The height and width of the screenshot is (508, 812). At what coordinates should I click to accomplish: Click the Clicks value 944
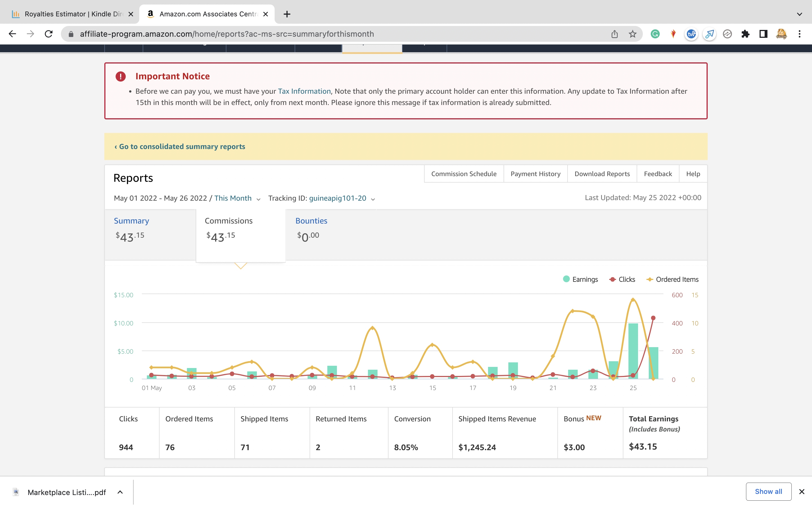pos(126,447)
